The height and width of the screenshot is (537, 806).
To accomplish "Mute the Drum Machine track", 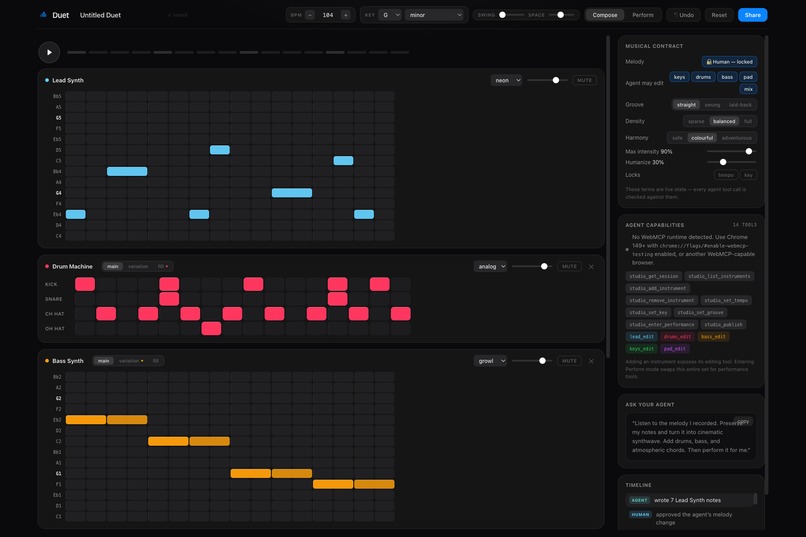I will coord(570,266).
